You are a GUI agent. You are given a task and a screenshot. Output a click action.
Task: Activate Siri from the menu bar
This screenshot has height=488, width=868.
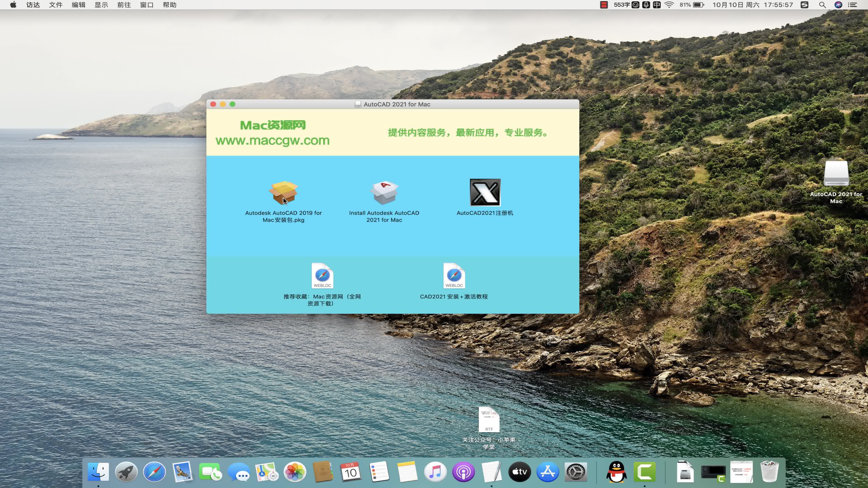(x=838, y=5)
